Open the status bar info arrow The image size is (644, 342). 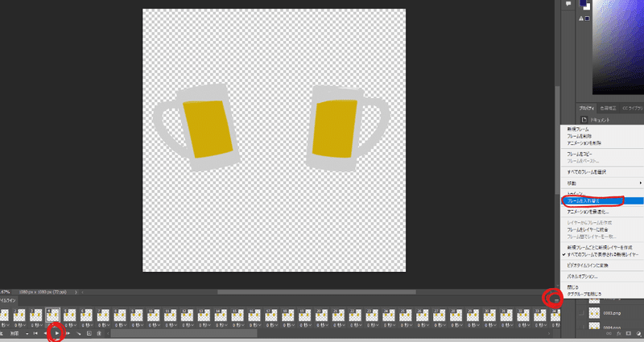point(76,292)
